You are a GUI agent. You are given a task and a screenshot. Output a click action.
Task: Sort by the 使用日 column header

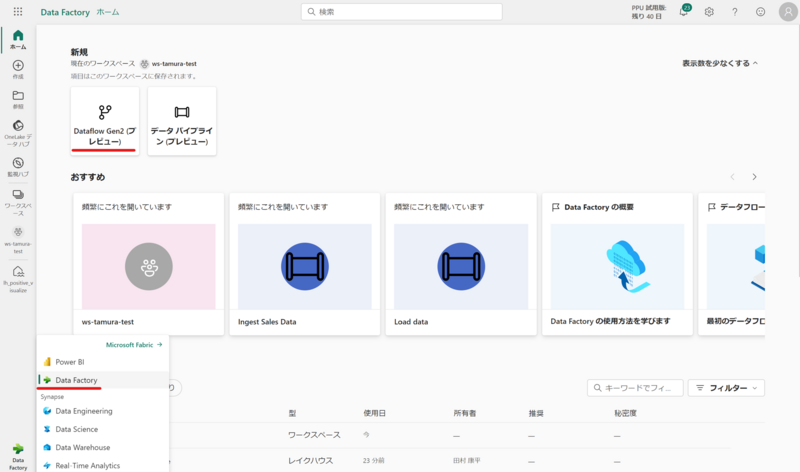pos(374,413)
